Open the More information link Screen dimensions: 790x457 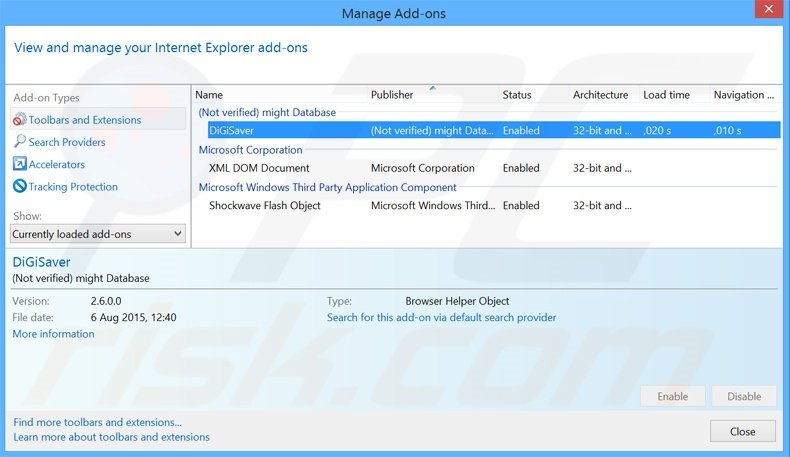point(53,334)
